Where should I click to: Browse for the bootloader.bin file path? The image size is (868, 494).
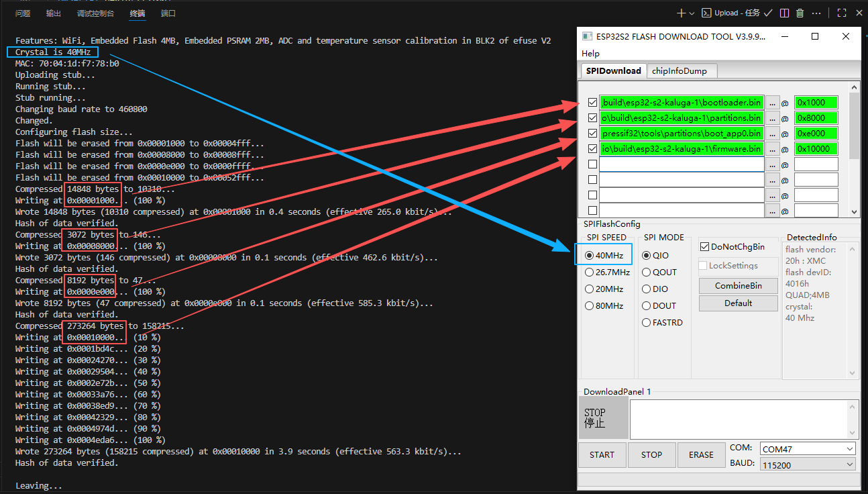point(773,103)
